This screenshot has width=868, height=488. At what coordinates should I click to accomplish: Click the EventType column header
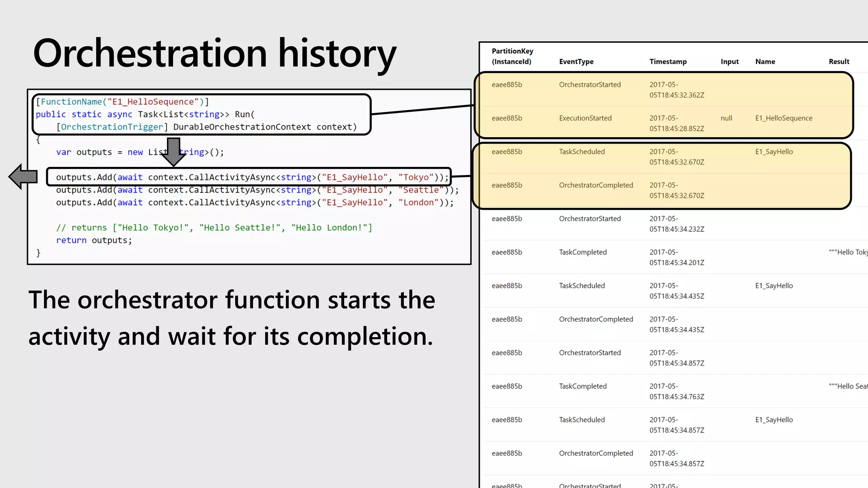(x=576, y=61)
